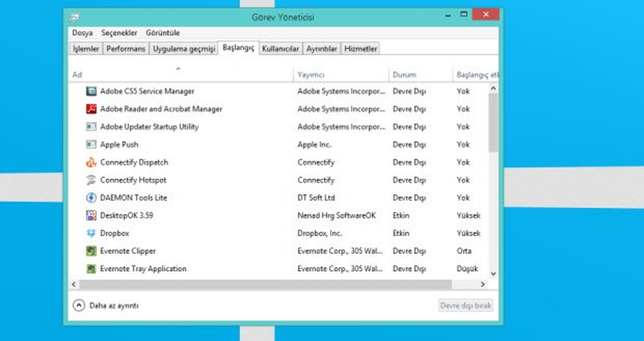The height and width of the screenshot is (341, 644).
Task: Select the Adobe Updater Startup Utility name
Action: click(149, 127)
